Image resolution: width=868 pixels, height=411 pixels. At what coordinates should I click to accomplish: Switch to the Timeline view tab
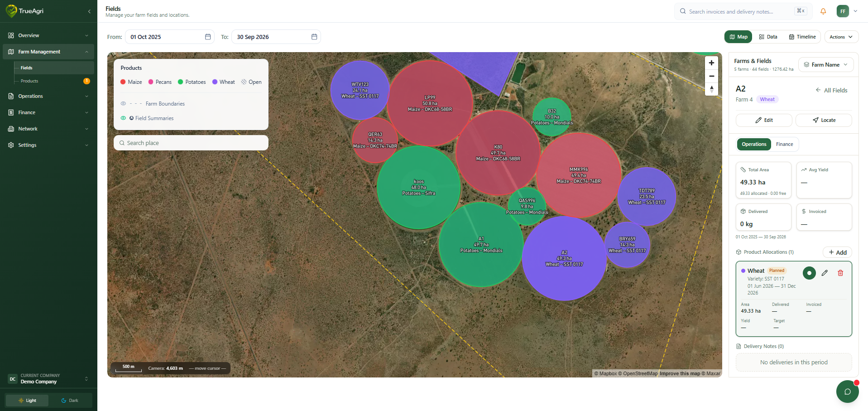tap(802, 37)
